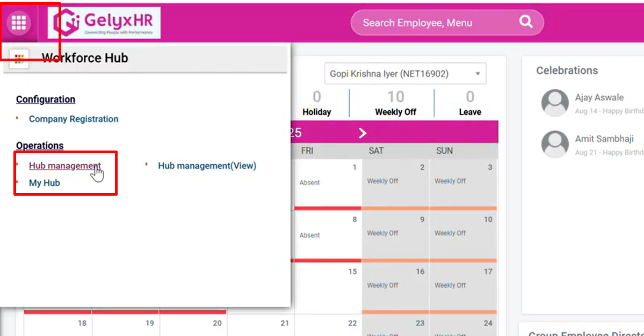
Task: Click the search magnifier icon
Action: (x=526, y=22)
